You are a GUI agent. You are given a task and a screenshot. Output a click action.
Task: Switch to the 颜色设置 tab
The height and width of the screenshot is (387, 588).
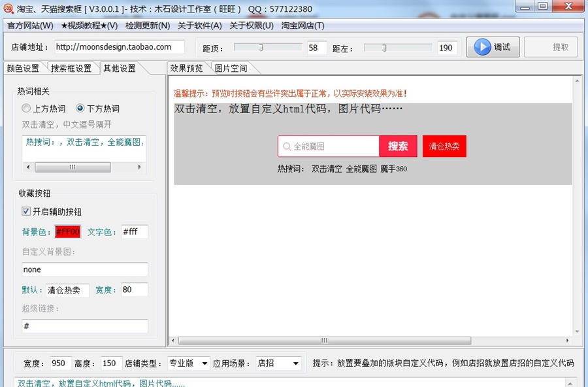coord(24,69)
